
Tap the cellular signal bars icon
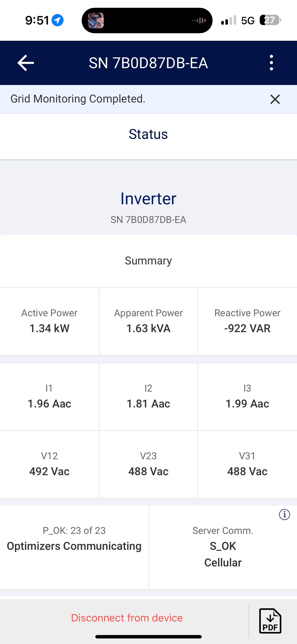[x=228, y=20]
